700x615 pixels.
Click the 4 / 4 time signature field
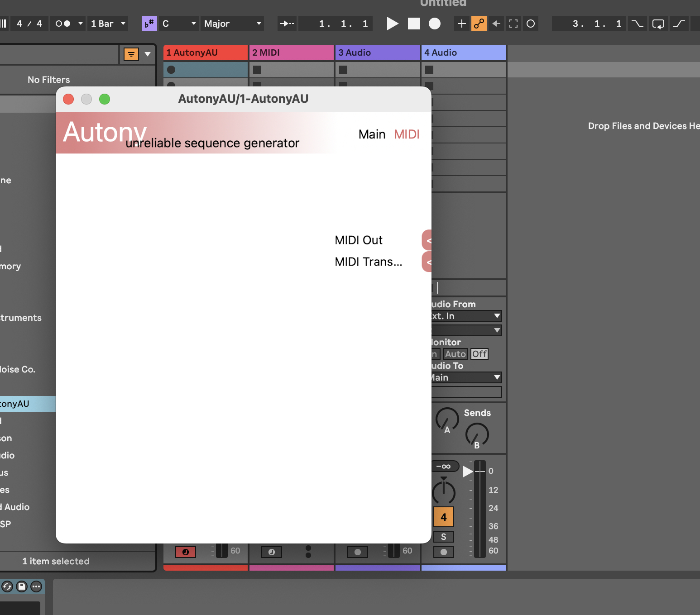(29, 24)
